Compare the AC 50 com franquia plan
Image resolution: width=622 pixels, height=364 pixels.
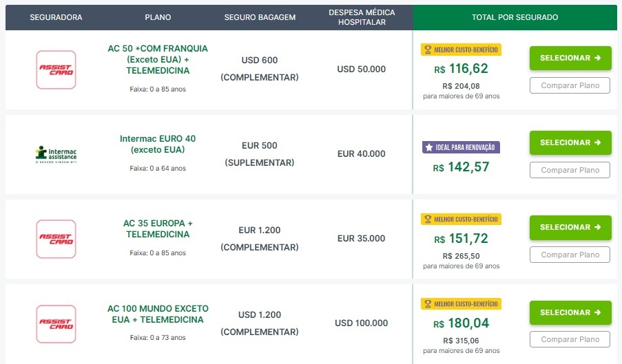coord(570,86)
